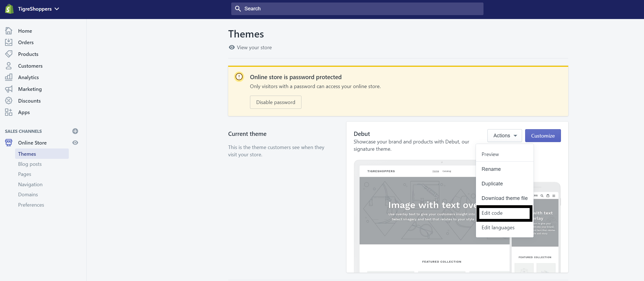
Task: Select the Analytics bar-chart icon
Action: (9, 77)
